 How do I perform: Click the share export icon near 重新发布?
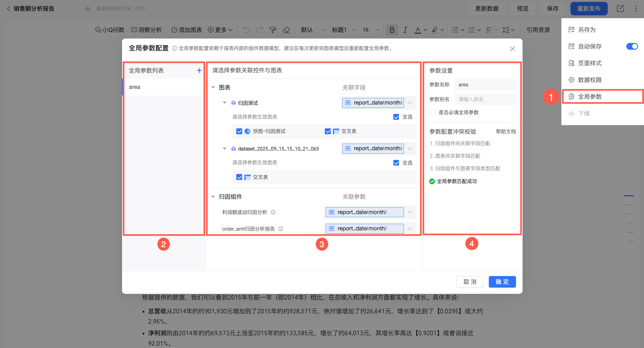620,8
